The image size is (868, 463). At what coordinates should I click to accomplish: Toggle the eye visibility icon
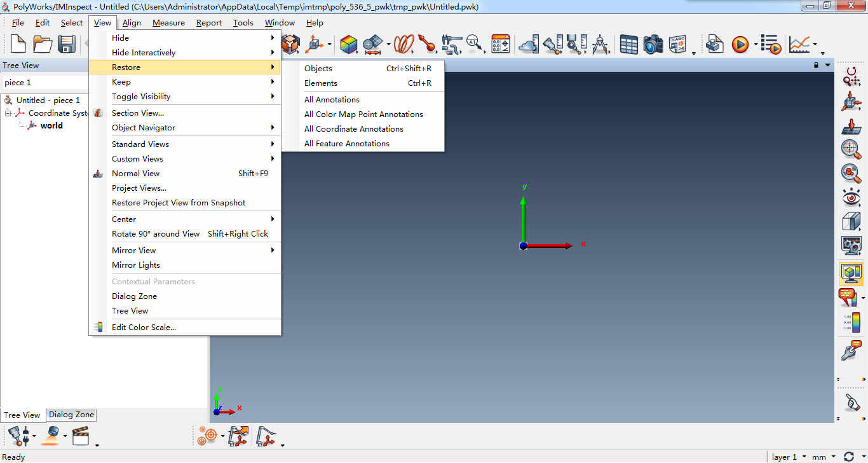pyautogui.click(x=851, y=197)
